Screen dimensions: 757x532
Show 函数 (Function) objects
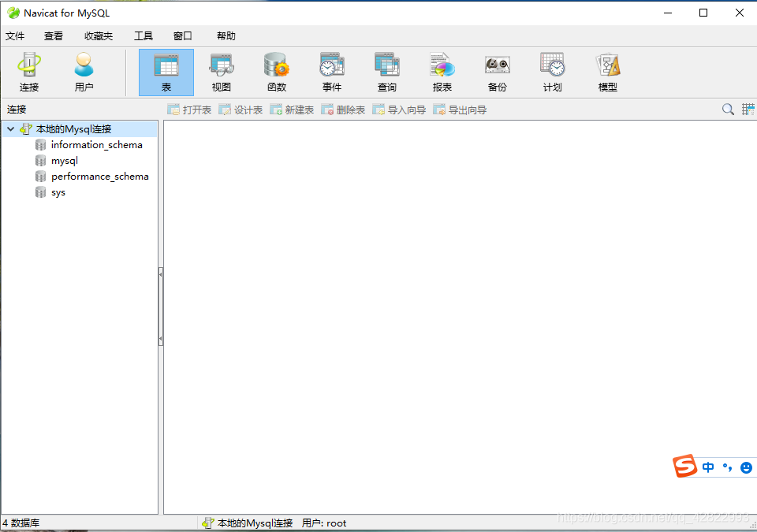coord(277,73)
